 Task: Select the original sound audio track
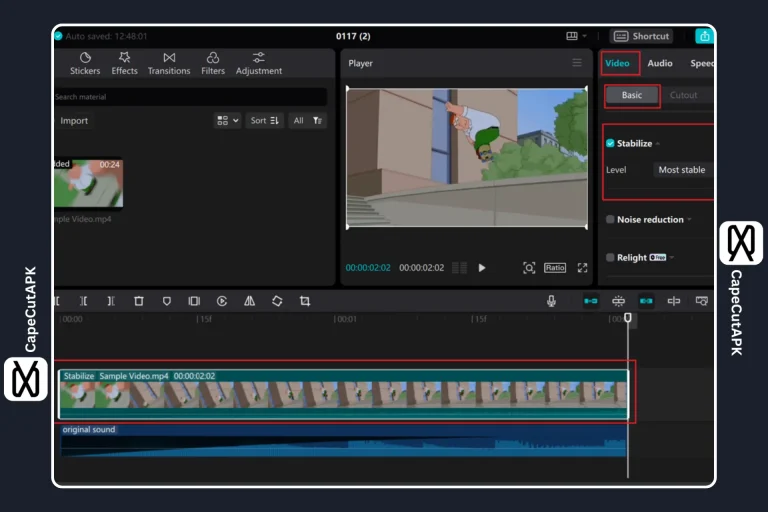coord(343,440)
